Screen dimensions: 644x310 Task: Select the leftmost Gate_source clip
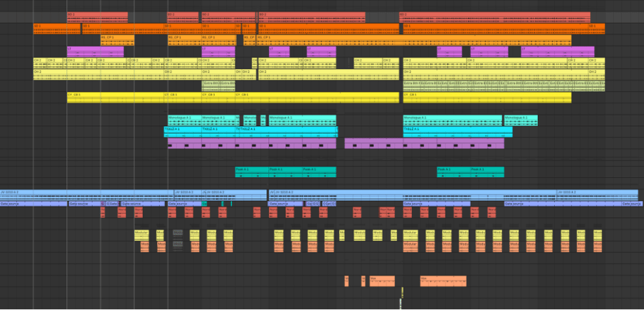click(x=34, y=203)
